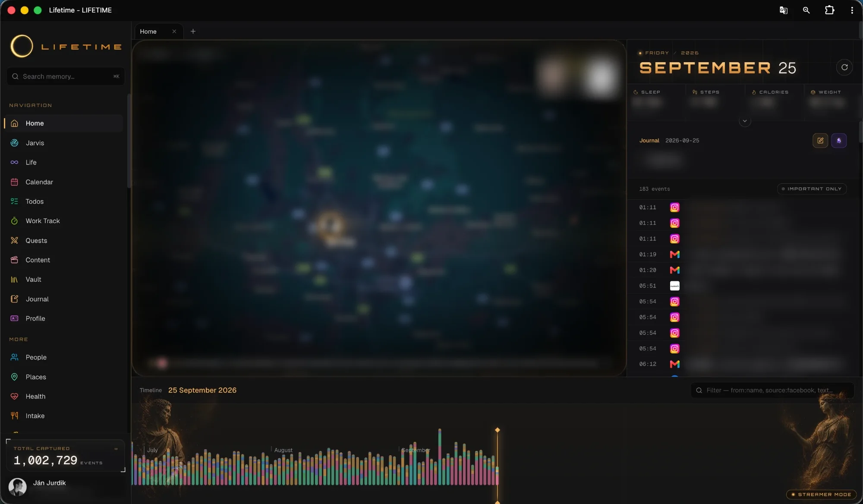The height and width of the screenshot is (504, 863).
Task: Open the Life section icon
Action: coord(14,162)
